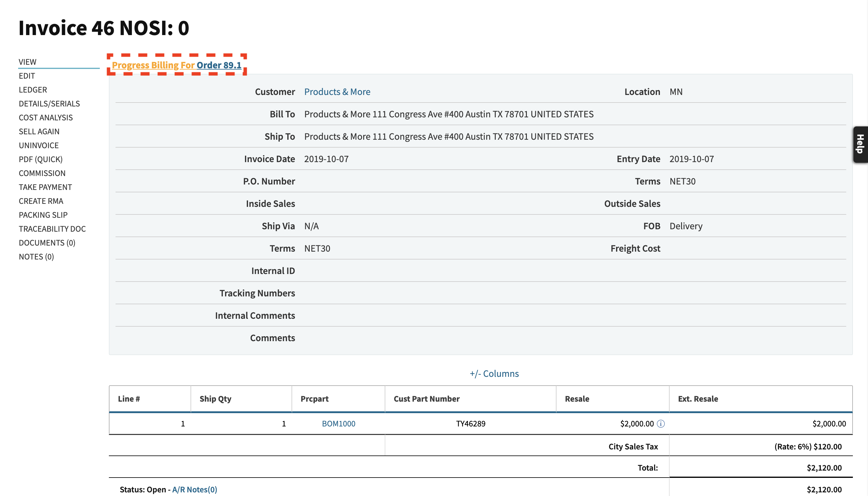Click EDIT sidebar tab
This screenshot has height=496, width=868.
tap(27, 75)
